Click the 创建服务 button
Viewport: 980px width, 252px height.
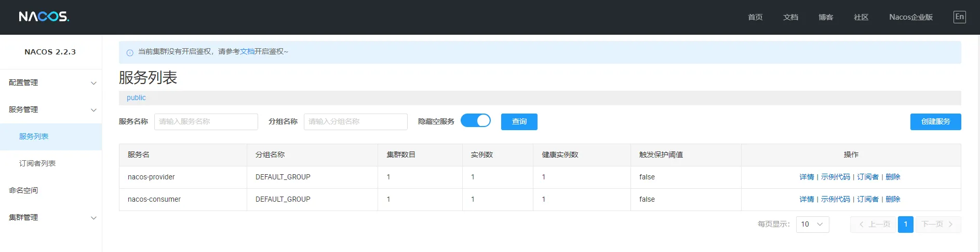click(935, 122)
